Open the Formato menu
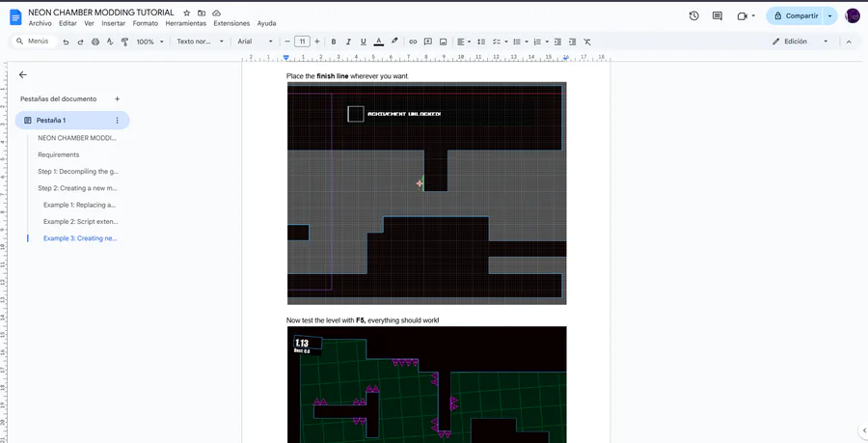The image size is (868, 443). (146, 23)
